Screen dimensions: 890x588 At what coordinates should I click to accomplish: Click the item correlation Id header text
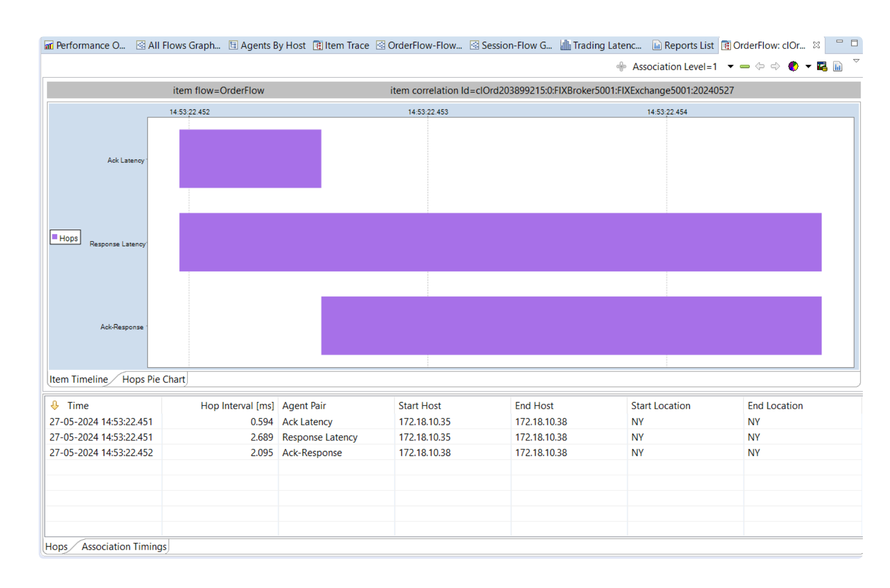(562, 91)
